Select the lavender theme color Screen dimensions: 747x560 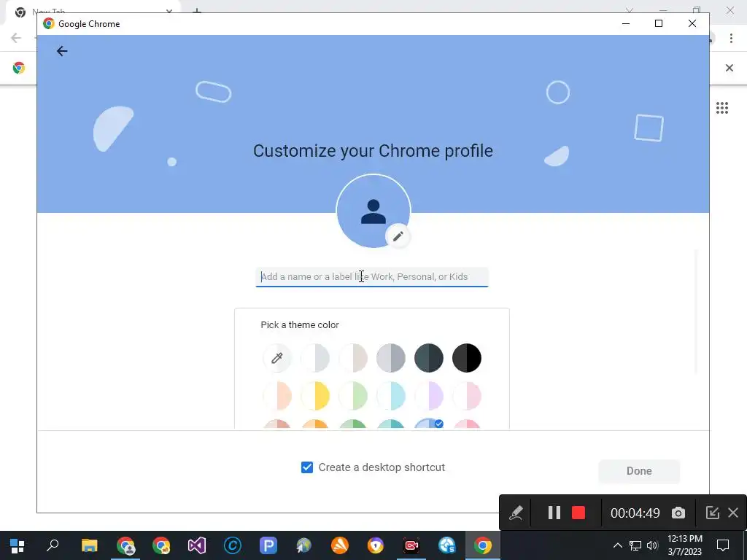429,396
